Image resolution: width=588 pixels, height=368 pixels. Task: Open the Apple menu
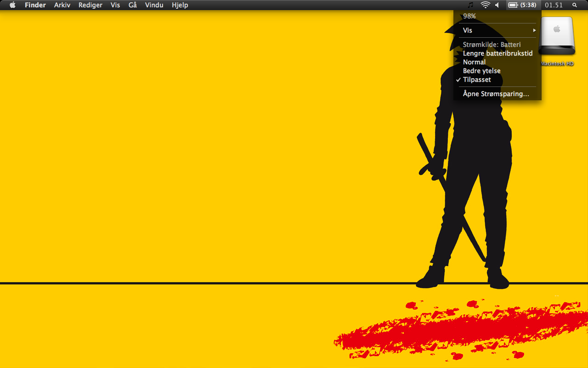tap(12, 5)
